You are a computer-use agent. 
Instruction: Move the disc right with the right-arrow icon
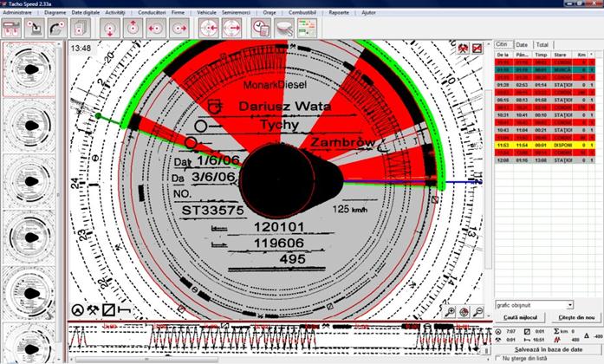tap(179, 28)
